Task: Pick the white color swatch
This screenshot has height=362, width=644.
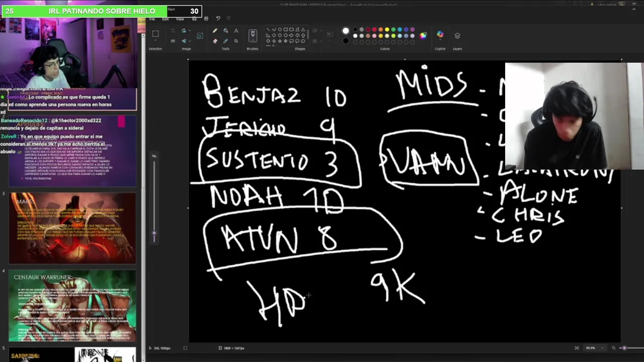Action: [x=355, y=36]
